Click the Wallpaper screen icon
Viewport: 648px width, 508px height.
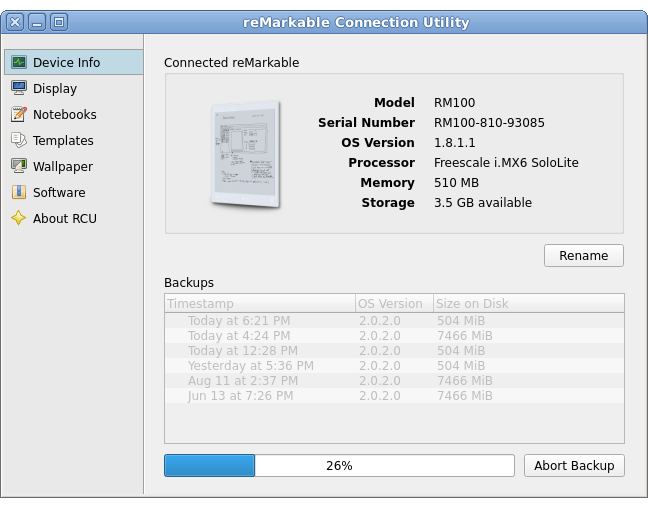[x=19, y=166]
